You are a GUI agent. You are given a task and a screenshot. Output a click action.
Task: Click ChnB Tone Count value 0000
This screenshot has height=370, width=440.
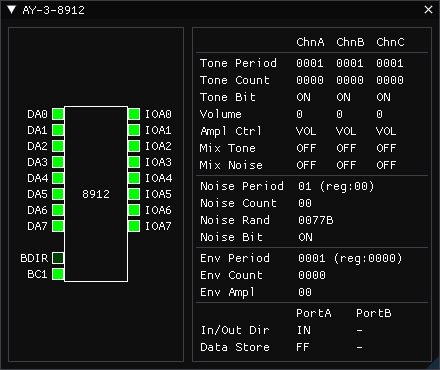click(x=350, y=80)
